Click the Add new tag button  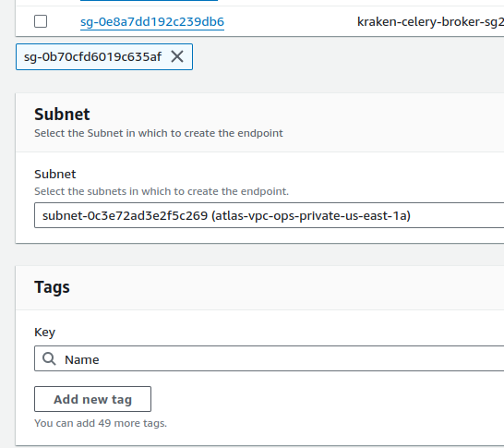pos(92,399)
